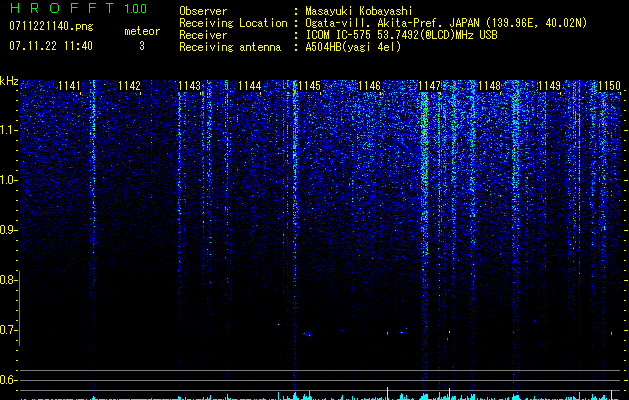This screenshot has width=629, height=400.
Task: Click the 1142 time marker
Action: (129, 86)
